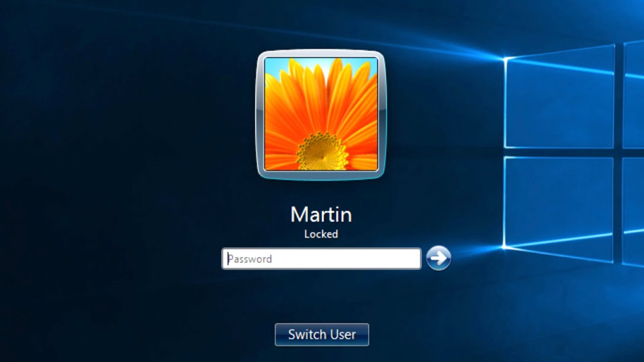The height and width of the screenshot is (362, 644).
Task: Click the Switch User button
Action: (322, 334)
